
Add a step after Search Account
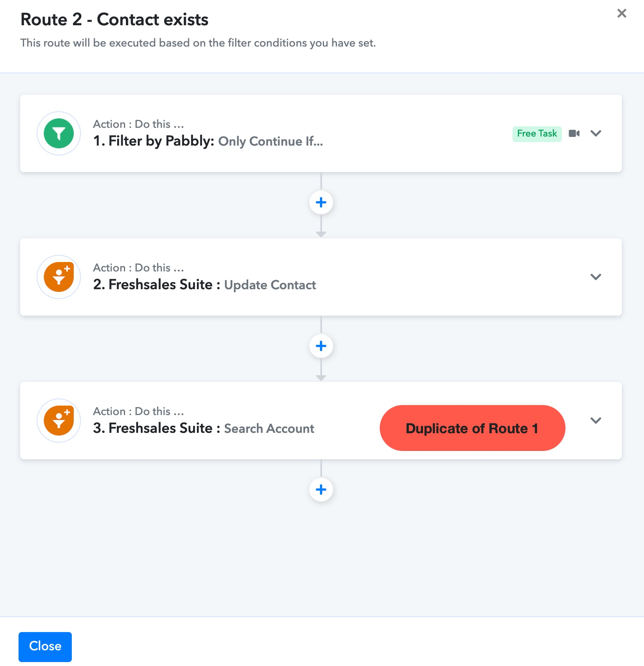321,490
